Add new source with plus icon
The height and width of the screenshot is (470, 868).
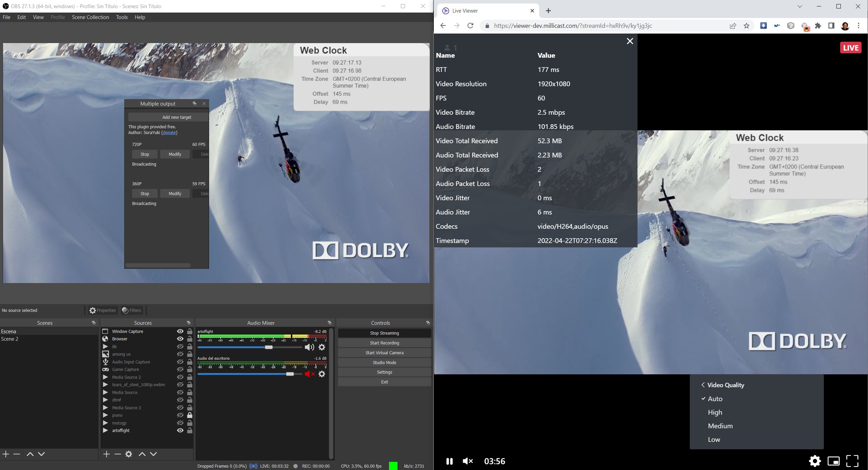(x=107, y=454)
